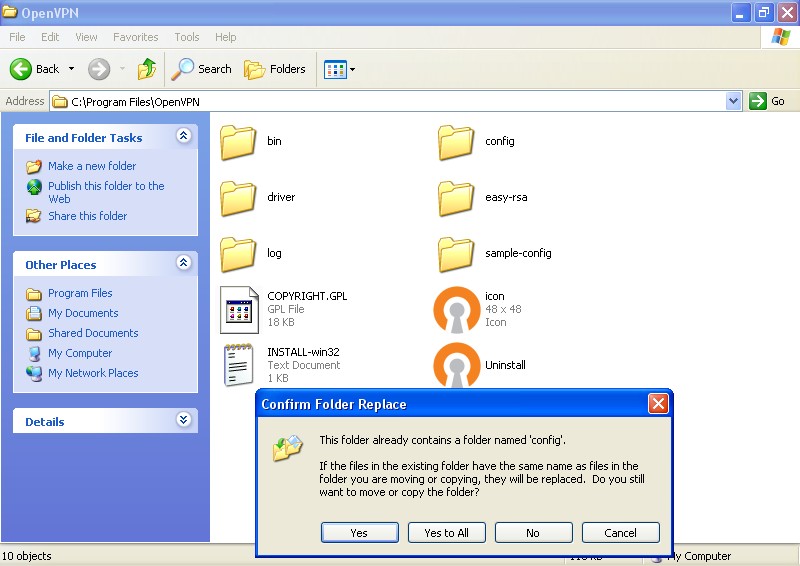The width and height of the screenshot is (800, 566).
Task: Open the Help menu
Action: tap(225, 37)
